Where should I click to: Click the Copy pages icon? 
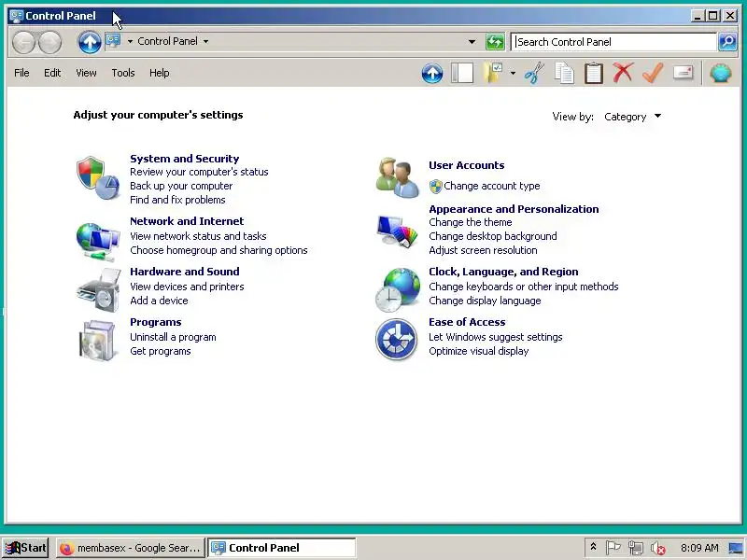tap(564, 74)
